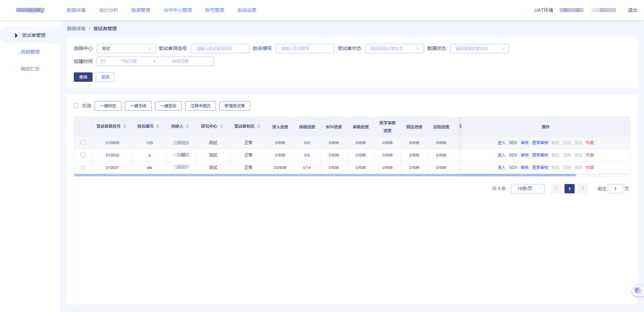Click the 一键锁定 button
Image resolution: width=644 pixels, height=312 pixels.
(x=108, y=106)
